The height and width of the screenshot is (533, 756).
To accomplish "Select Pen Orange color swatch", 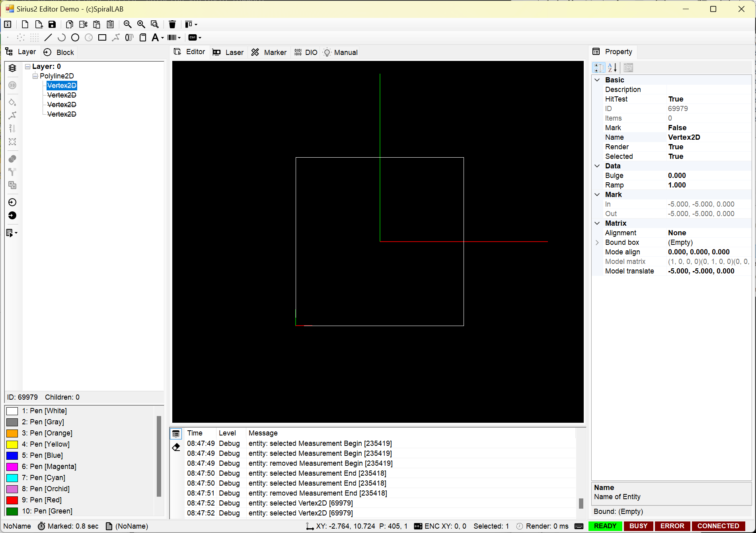I will (x=12, y=433).
